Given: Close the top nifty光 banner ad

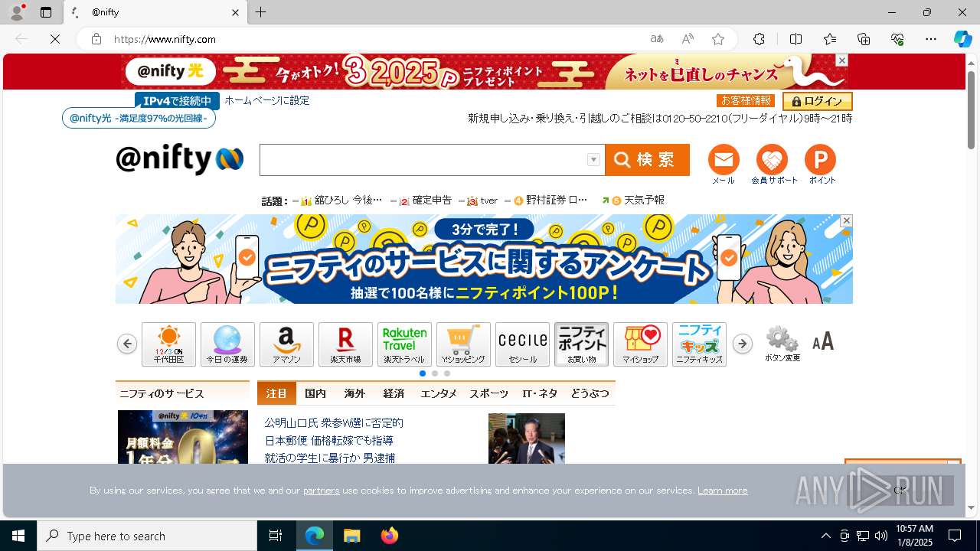Looking at the screenshot, I should (841, 60).
